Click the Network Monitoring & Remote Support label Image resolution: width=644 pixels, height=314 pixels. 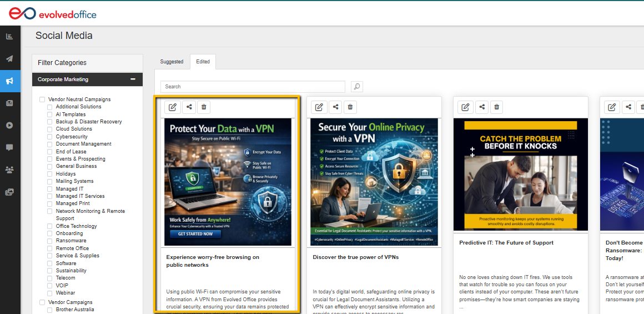coord(90,215)
